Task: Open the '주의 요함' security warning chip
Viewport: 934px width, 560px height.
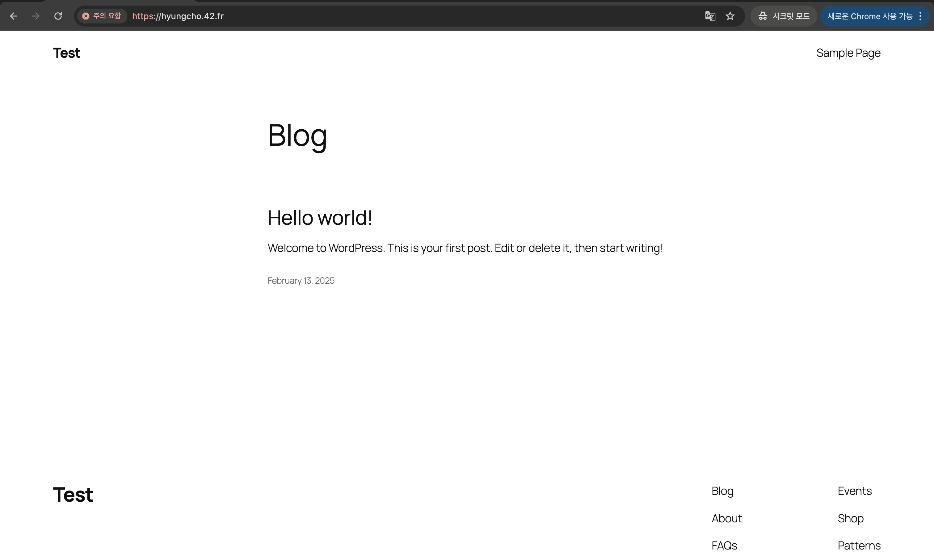Action: [102, 16]
